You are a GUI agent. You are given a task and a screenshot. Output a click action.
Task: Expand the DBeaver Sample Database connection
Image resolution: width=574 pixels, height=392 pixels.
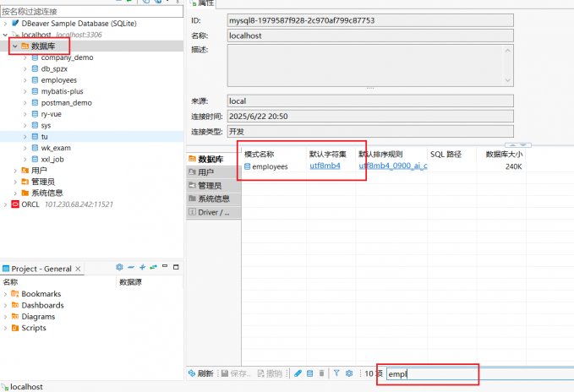click(x=5, y=23)
